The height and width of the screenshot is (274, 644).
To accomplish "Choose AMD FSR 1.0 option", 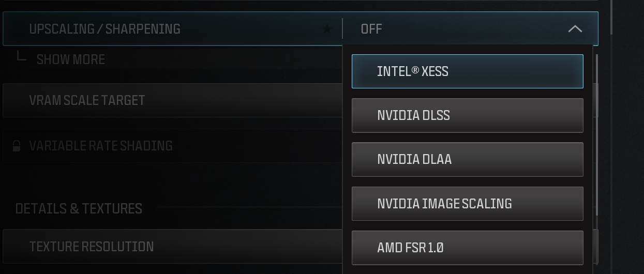I will [x=467, y=248].
